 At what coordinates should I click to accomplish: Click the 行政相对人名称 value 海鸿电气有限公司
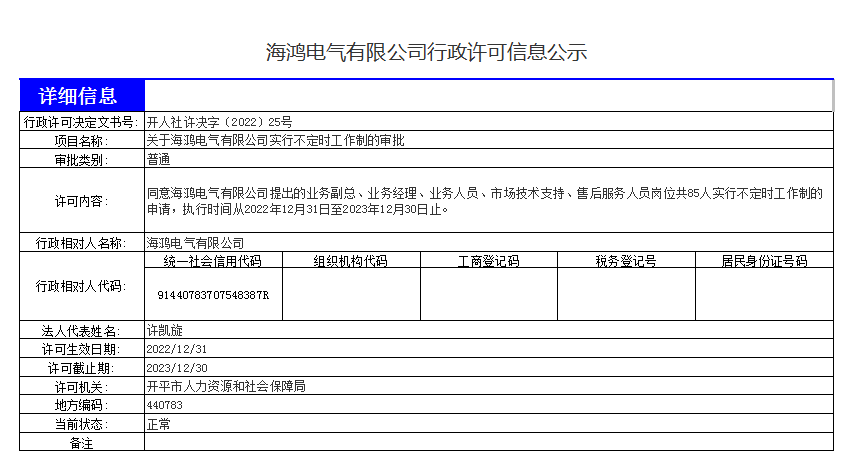point(195,243)
